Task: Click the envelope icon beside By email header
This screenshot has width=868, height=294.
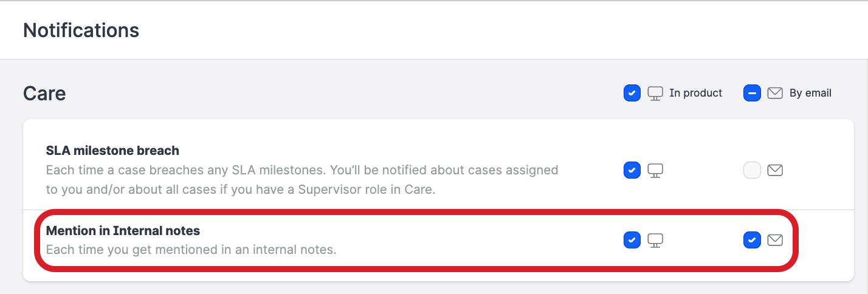Action: tap(774, 94)
